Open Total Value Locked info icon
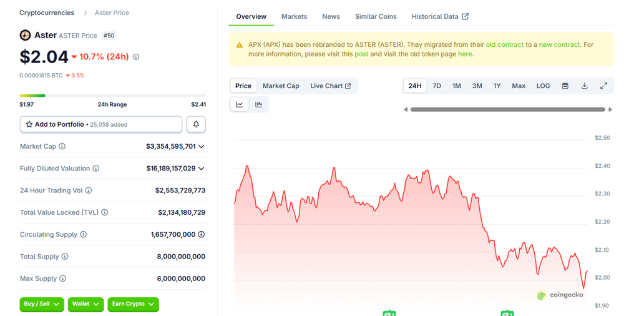 click(x=105, y=212)
